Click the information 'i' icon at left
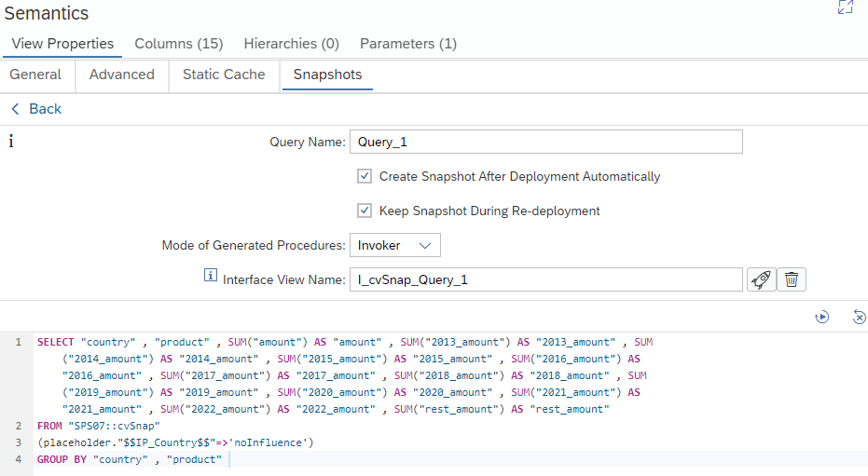The image size is (868, 476). [11, 142]
